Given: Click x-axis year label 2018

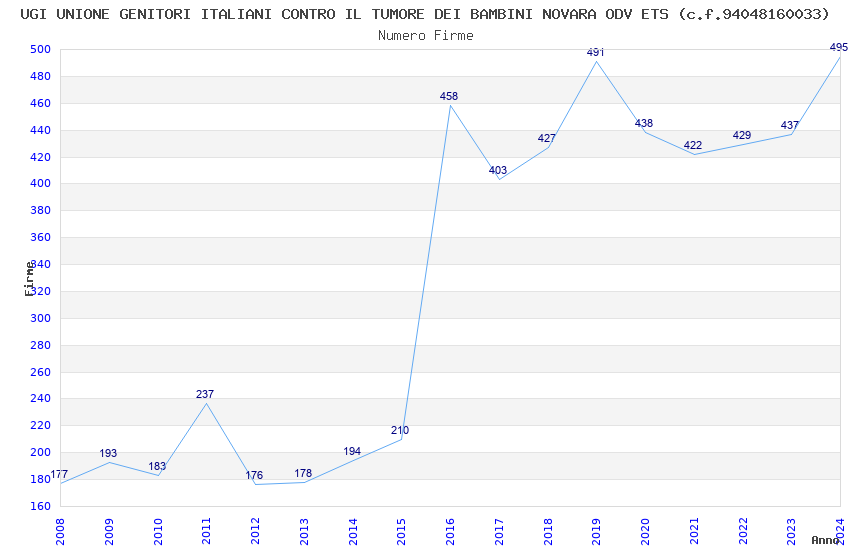Looking at the screenshot, I should [548, 531].
